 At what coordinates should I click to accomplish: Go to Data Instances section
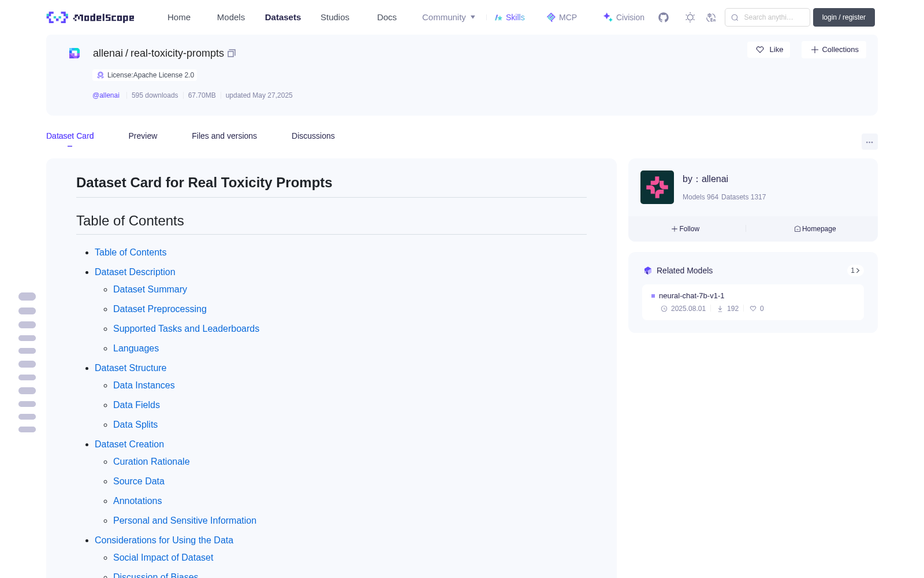coord(144,385)
